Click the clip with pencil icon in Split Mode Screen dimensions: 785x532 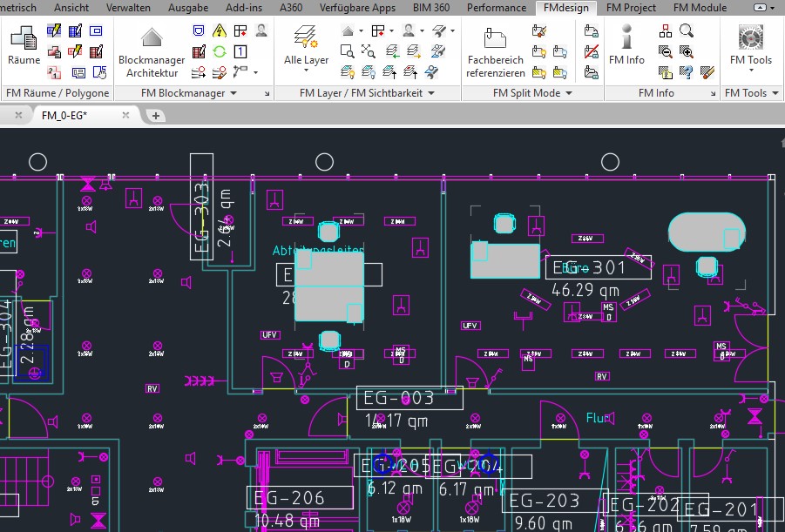pyautogui.click(x=538, y=31)
